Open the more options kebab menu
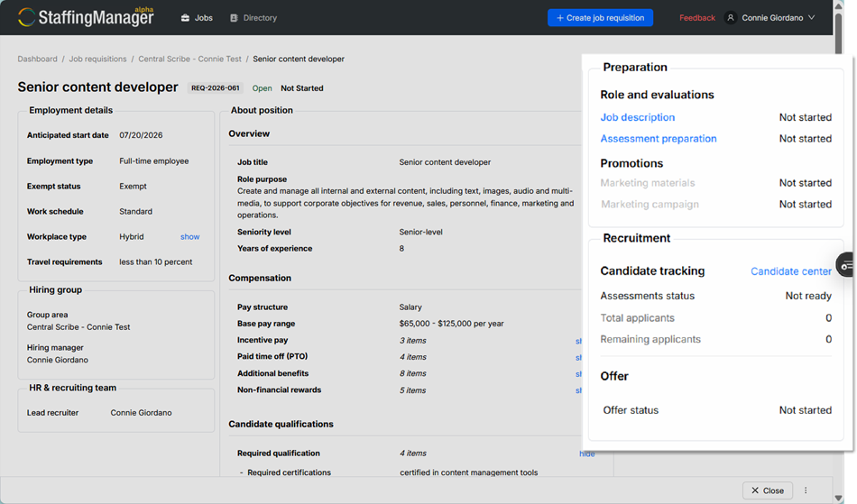Viewport: 857px width, 504px height. tap(806, 490)
